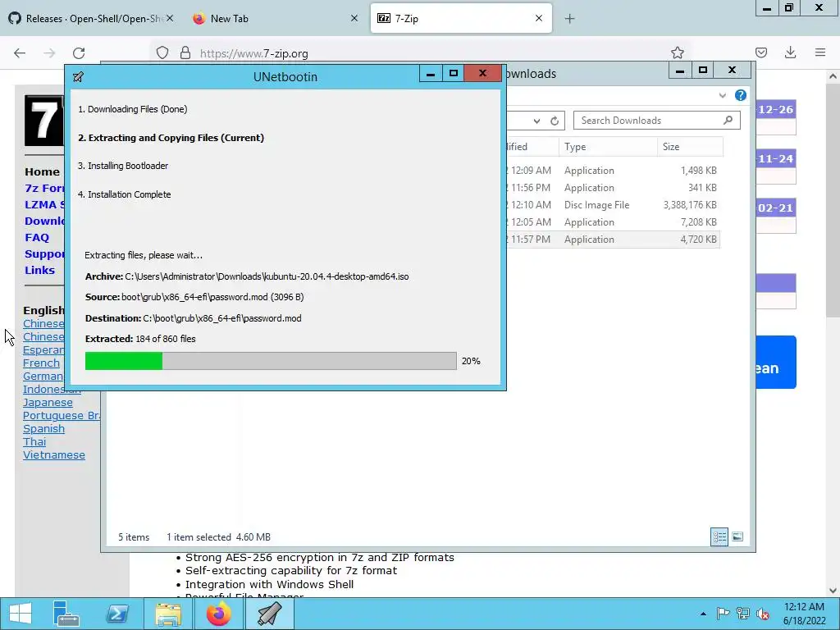The width and height of the screenshot is (840, 630).
Task: Open File Explorer from the taskbar
Action: [x=168, y=614]
